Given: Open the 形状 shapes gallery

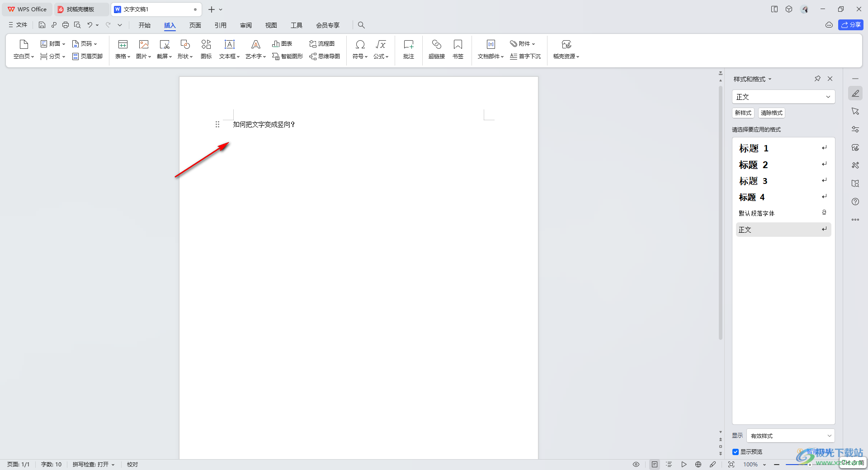Looking at the screenshot, I should click(185, 49).
